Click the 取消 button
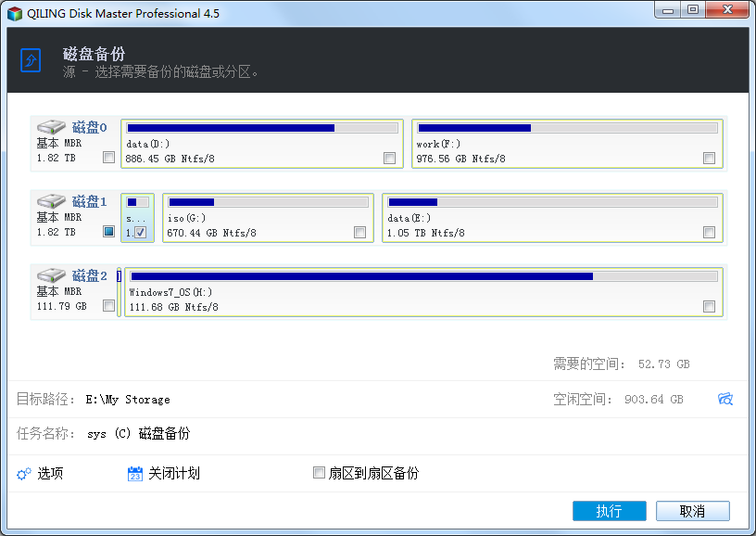The height and width of the screenshot is (536, 756). [692, 511]
